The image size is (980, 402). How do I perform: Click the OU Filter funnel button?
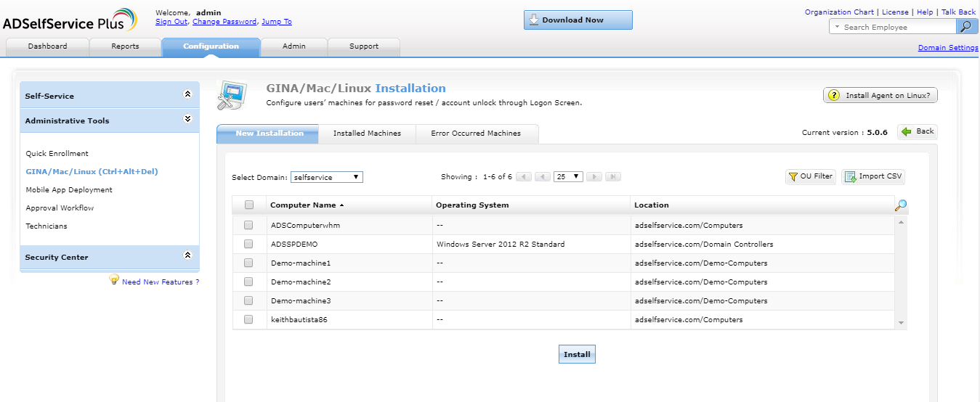(x=810, y=176)
